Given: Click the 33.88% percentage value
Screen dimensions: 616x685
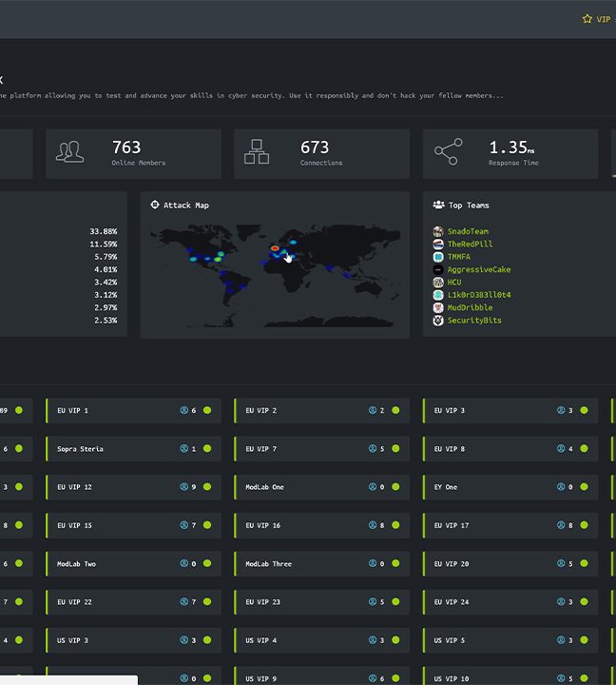Looking at the screenshot, I should [104, 231].
